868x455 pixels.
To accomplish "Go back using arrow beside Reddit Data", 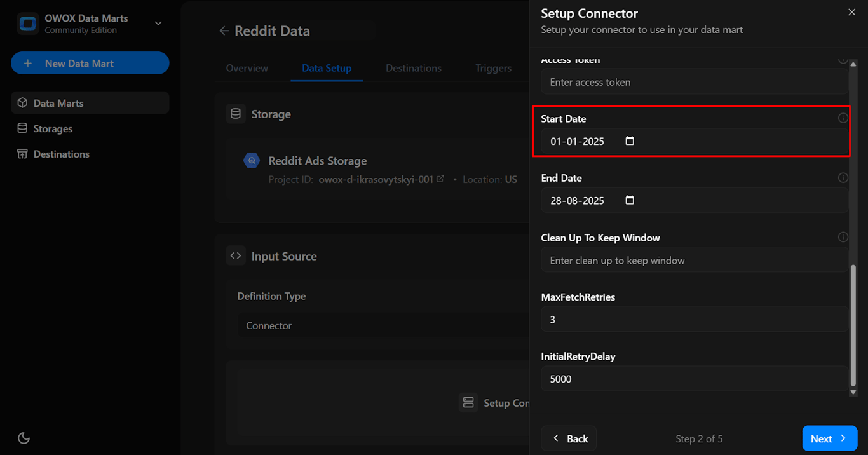I will (224, 31).
